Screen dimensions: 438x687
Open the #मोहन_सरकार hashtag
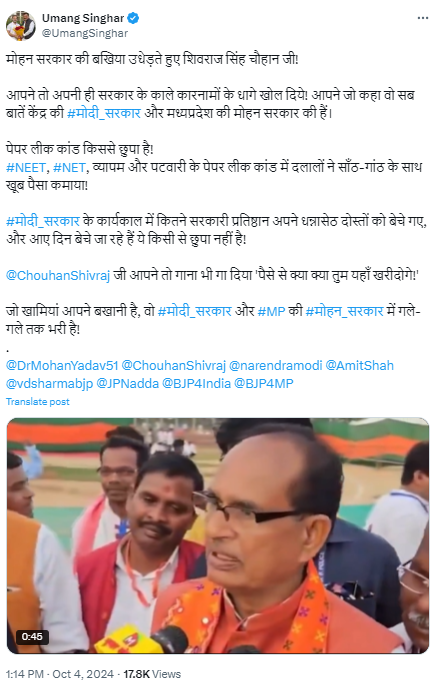coord(344,311)
